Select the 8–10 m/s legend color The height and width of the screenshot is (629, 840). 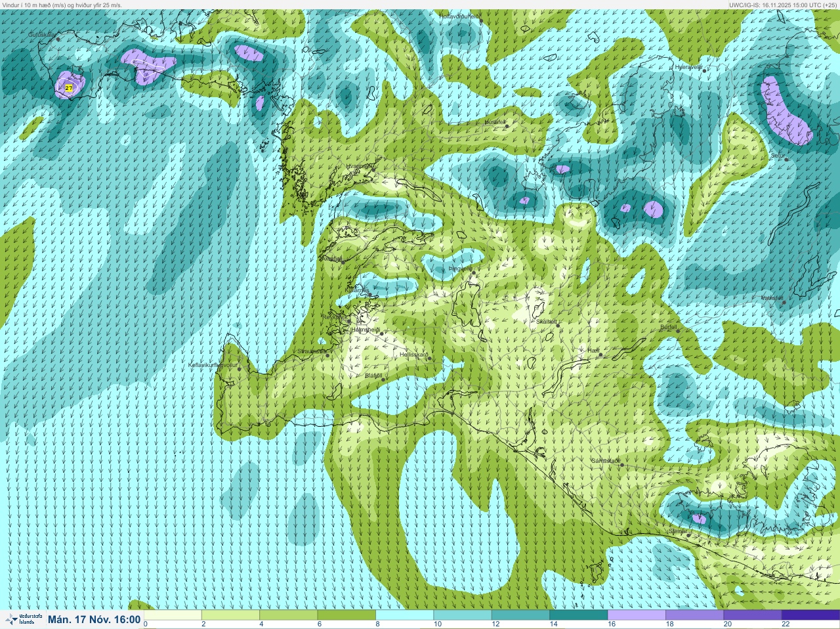point(405,615)
